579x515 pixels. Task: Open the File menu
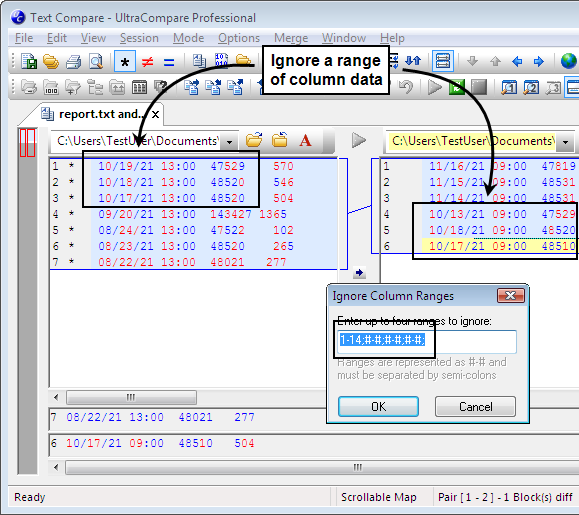(24, 38)
